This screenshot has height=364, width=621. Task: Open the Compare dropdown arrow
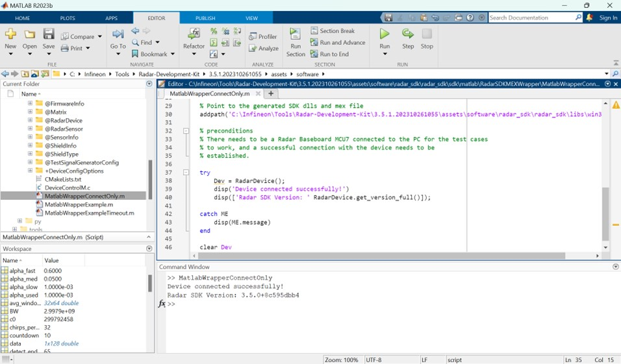(100, 36)
